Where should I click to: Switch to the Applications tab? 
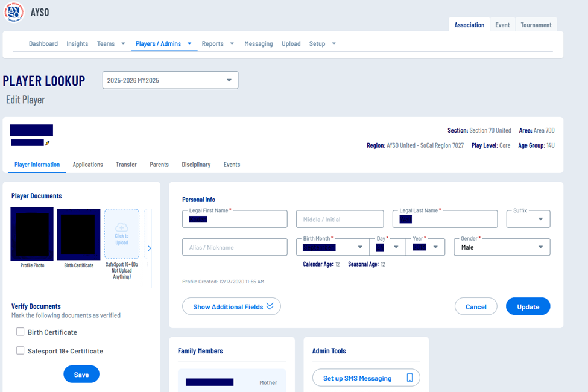click(x=87, y=165)
